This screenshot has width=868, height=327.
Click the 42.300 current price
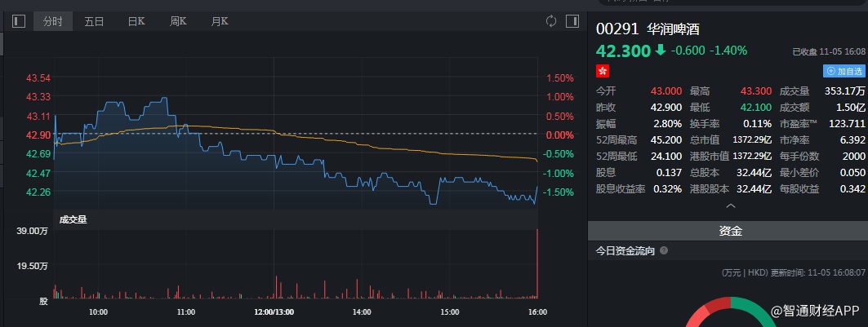click(622, 51)
